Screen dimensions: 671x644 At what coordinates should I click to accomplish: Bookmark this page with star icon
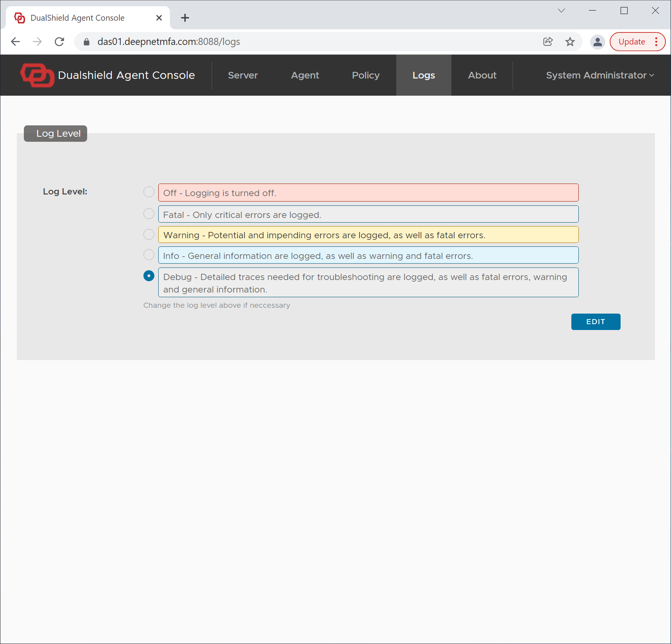coord(570,42)
